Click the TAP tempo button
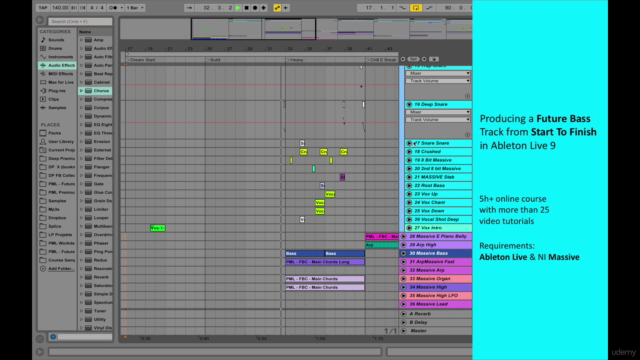Image resolution: width=640 pixels, height=360 pixels. (42, 8)
